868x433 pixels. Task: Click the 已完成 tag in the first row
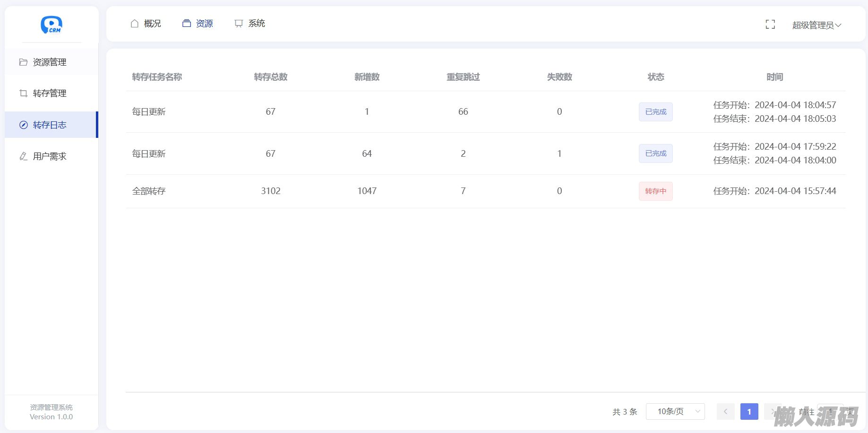pos(655,112)
